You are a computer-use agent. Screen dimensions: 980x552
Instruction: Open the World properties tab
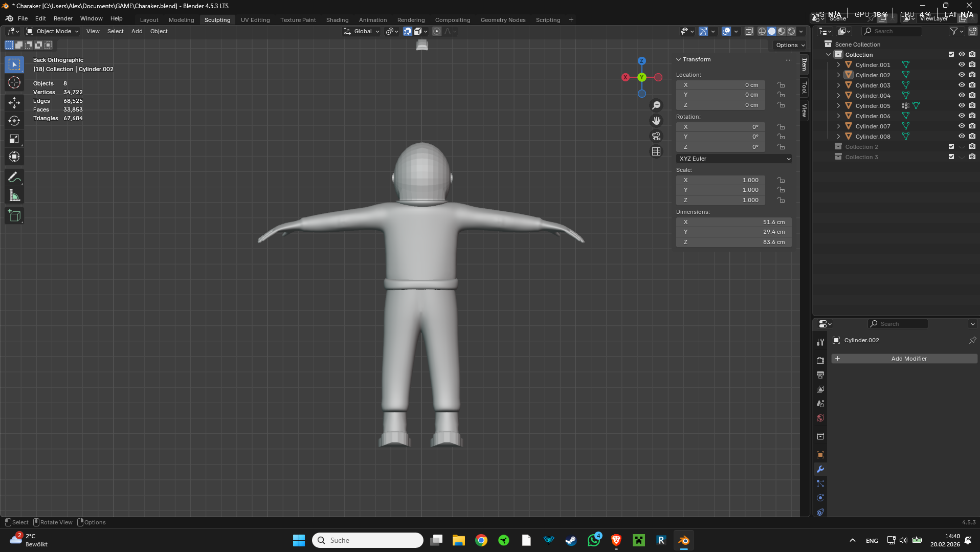pos(820,418)
